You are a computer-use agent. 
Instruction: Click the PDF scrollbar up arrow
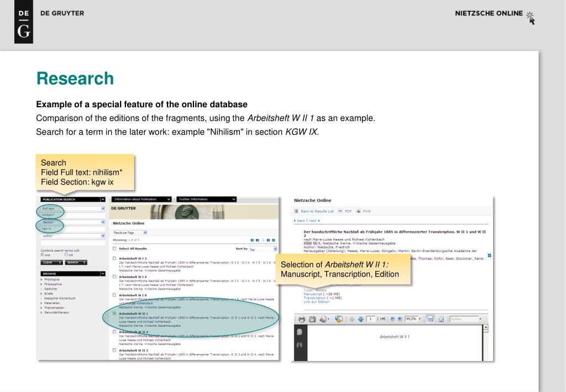click(486, 327)
